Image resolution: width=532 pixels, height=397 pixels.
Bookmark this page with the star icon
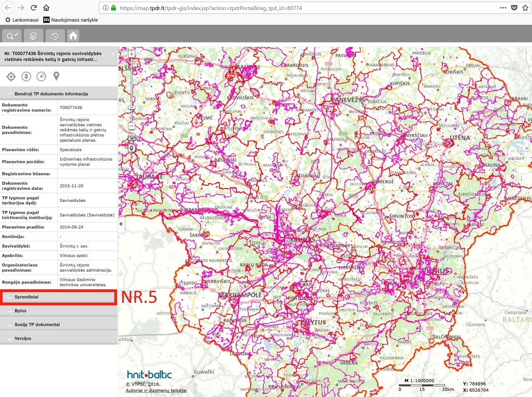[x=525, y=8]
